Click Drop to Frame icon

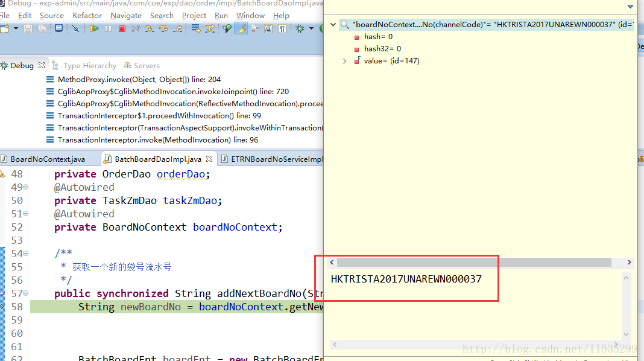pos(196,28)
